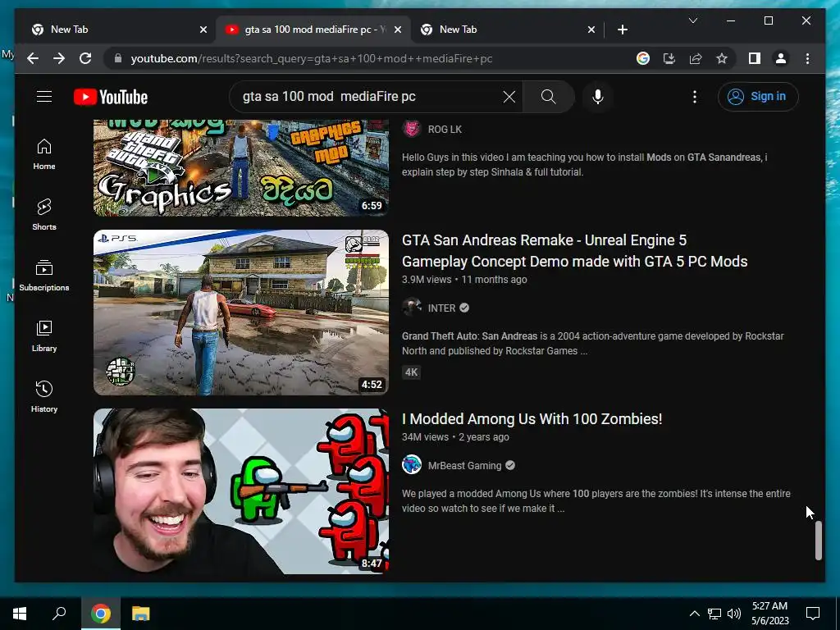840x630 pixels.
Task: Open Shorts in the sidebar
Action: coord(44,215)
